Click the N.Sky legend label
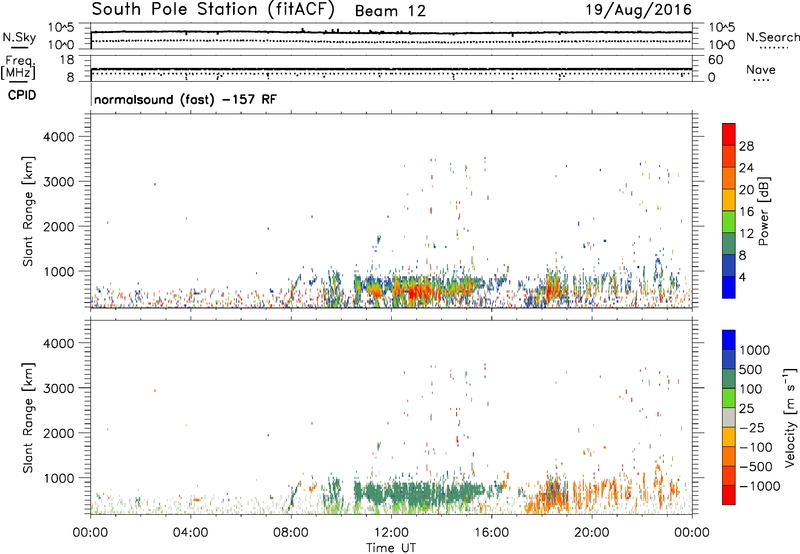This screenshot has height=554, width=800. tap(19, 37)
